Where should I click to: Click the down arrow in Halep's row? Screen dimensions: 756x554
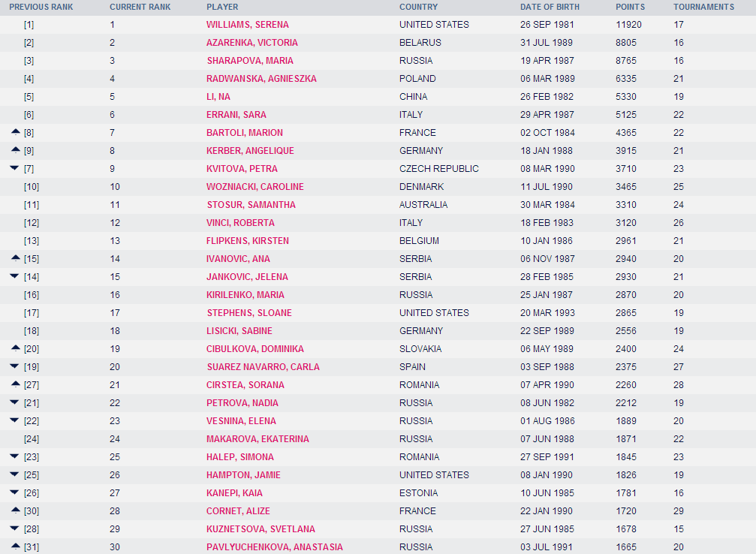tap(14, 456)
